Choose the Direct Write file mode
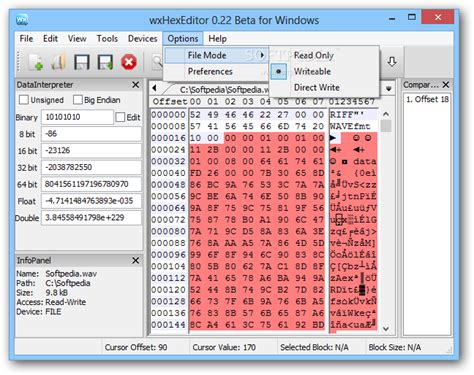Image resolution: width=474 pixels, height=375 pixels. (317, 87)
